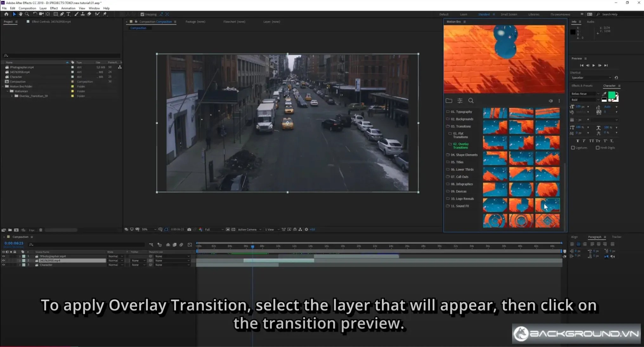
Task: Open the viewer magnification 50% dropdown
Action: [149, 229]
